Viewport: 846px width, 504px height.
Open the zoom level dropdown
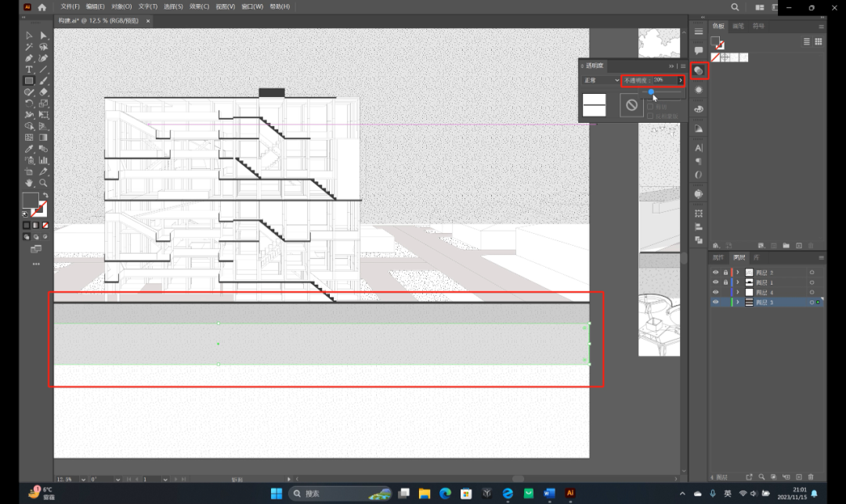pyautogui.click(x=83, y=479)
